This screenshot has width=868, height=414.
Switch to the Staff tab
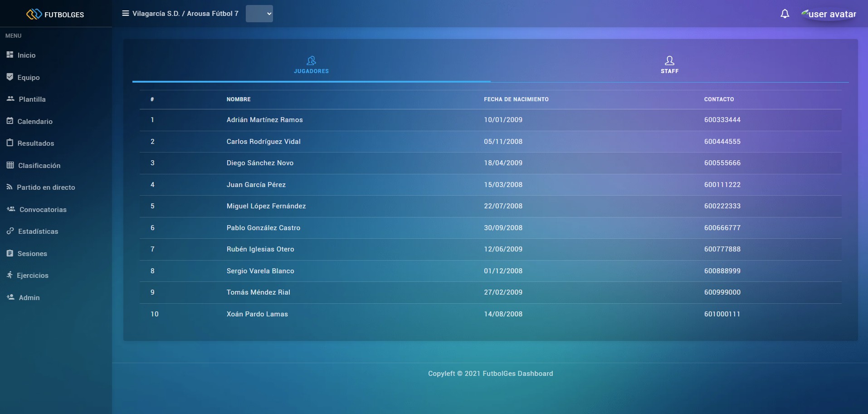(669, 65)
